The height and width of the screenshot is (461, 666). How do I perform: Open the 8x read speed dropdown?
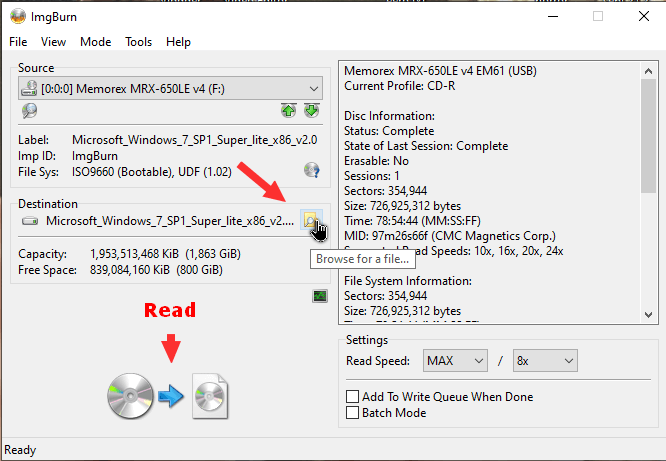(544, 360)
